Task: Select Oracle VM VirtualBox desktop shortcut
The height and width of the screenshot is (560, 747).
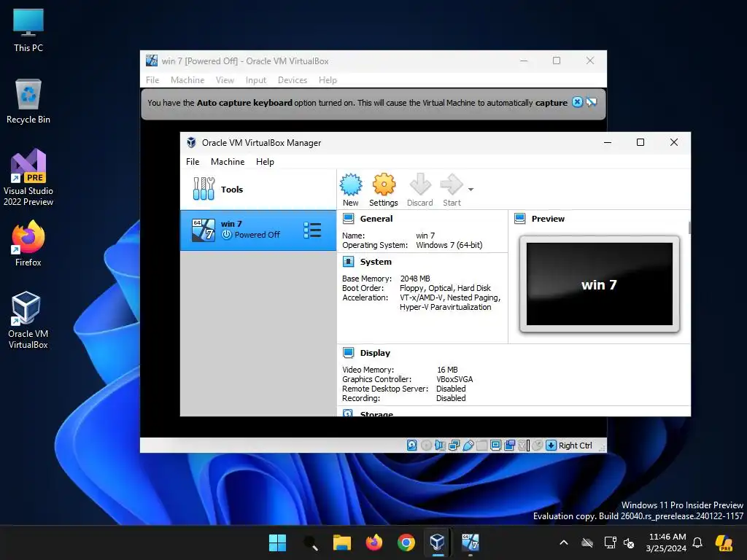Action: tap(28, 320)
